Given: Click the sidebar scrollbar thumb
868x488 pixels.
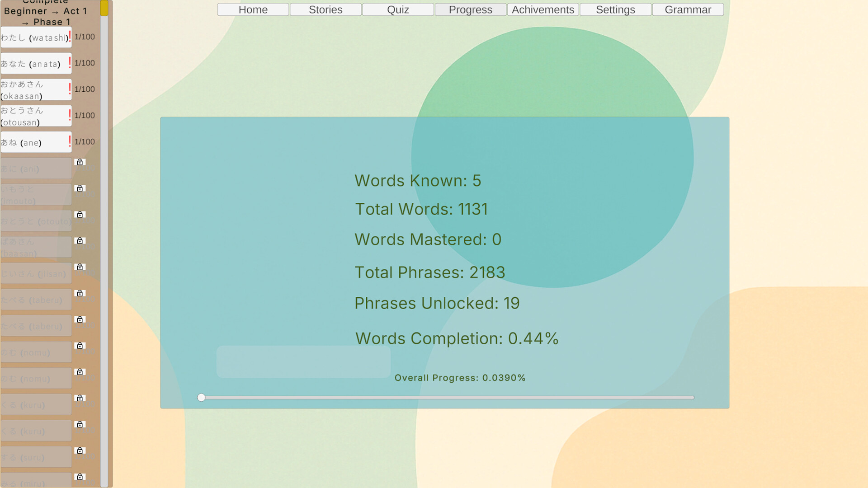Looking at the screenshot, I should point(104,8).
